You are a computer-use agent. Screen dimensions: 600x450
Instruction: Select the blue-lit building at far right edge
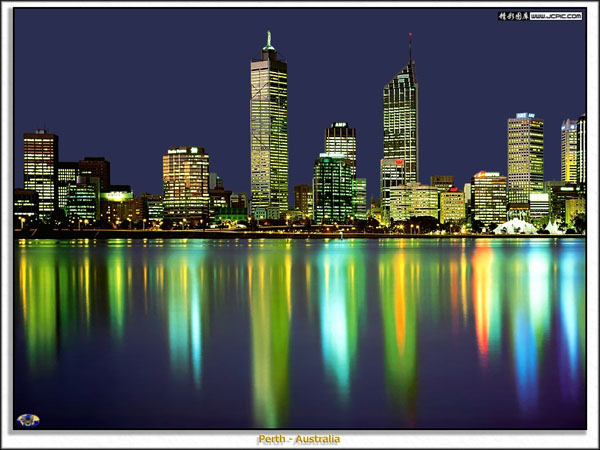click(571, 150)
